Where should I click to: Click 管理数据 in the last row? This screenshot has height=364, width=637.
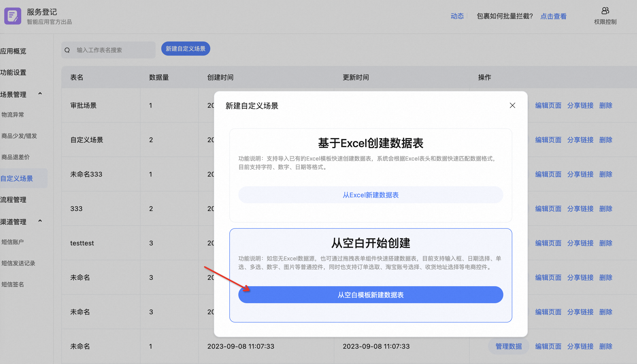[509, 346]
